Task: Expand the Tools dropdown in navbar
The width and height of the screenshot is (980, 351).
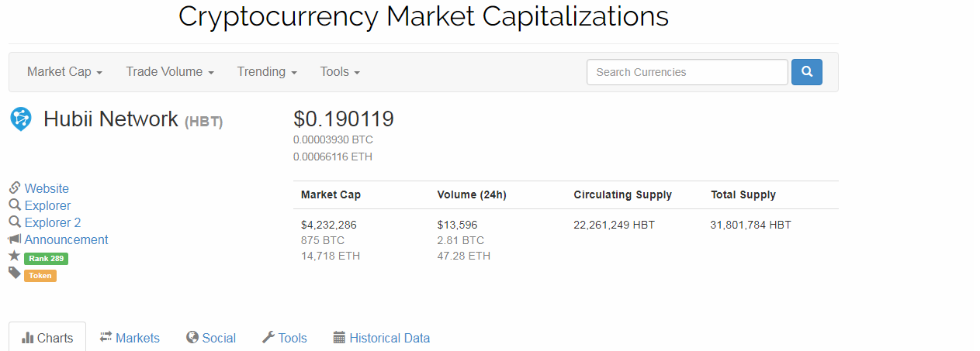Action: coord(340,72)
